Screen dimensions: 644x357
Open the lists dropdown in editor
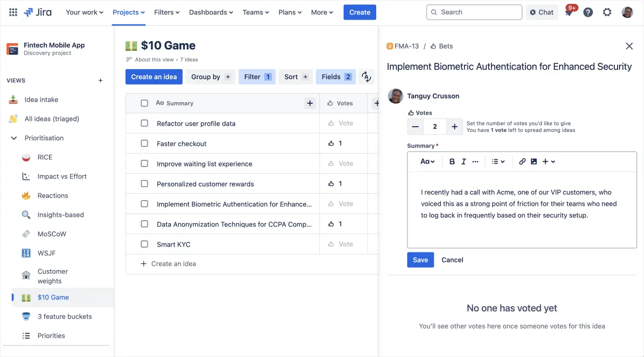coord(498,162)
